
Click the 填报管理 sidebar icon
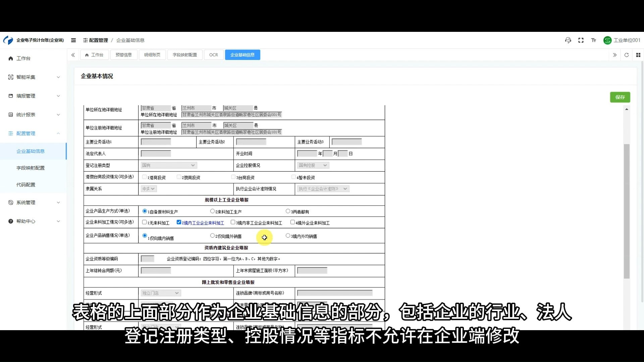[x=11, y=96]
